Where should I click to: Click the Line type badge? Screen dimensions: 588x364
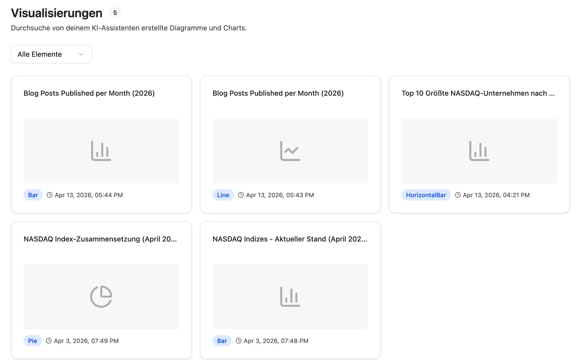click(223, 195)
